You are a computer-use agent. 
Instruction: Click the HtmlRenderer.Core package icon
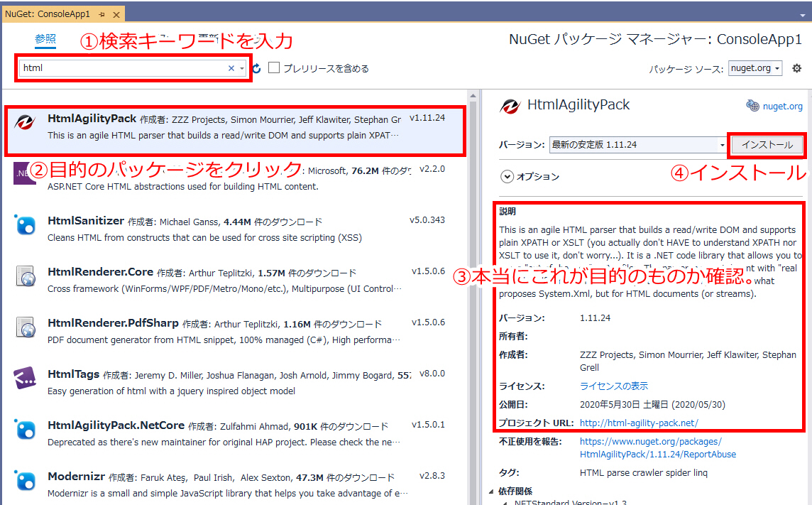click(26, 276)
